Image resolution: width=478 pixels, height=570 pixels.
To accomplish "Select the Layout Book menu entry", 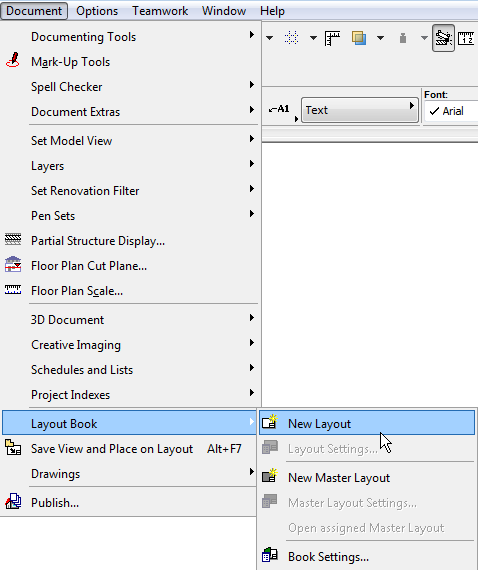I will 130,423.
